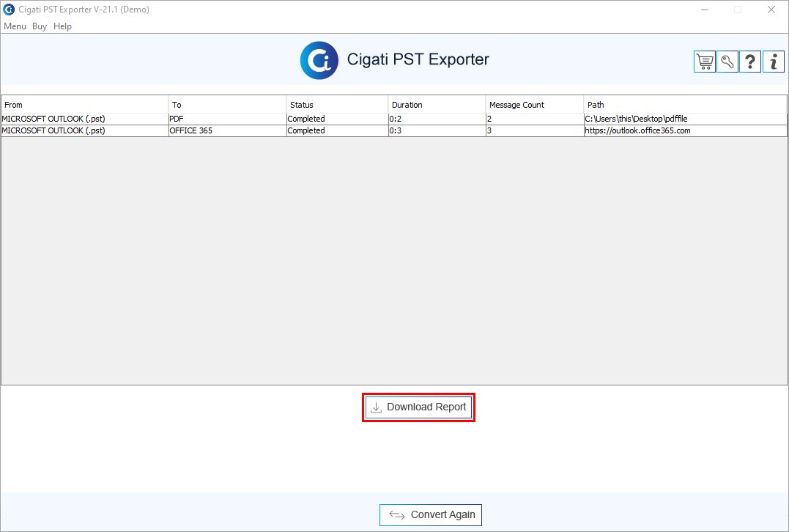Viewport: 789px width, 532px height.
Task: Click message count 2 cell
Action: [535, 119]
